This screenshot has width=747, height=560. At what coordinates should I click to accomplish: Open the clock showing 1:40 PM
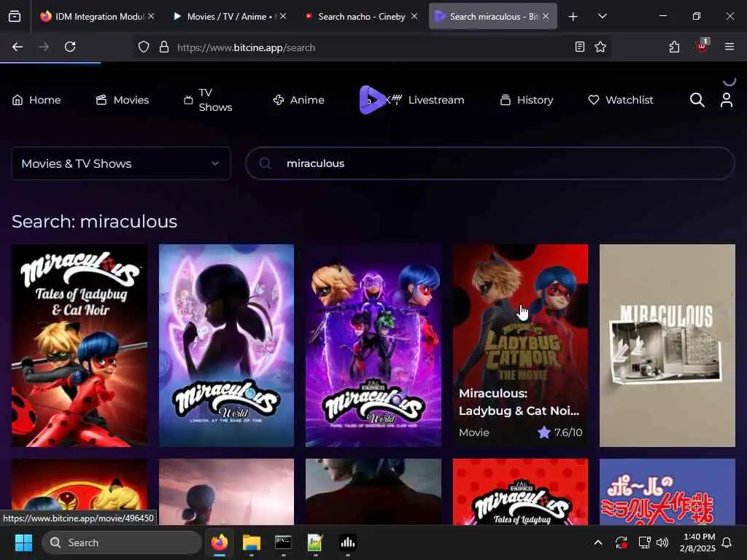coord(698,542)
